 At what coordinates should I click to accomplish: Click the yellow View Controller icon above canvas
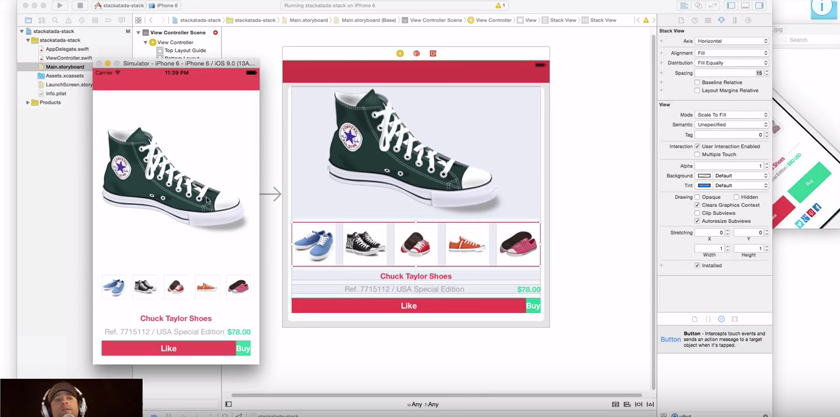pos(400,53)
